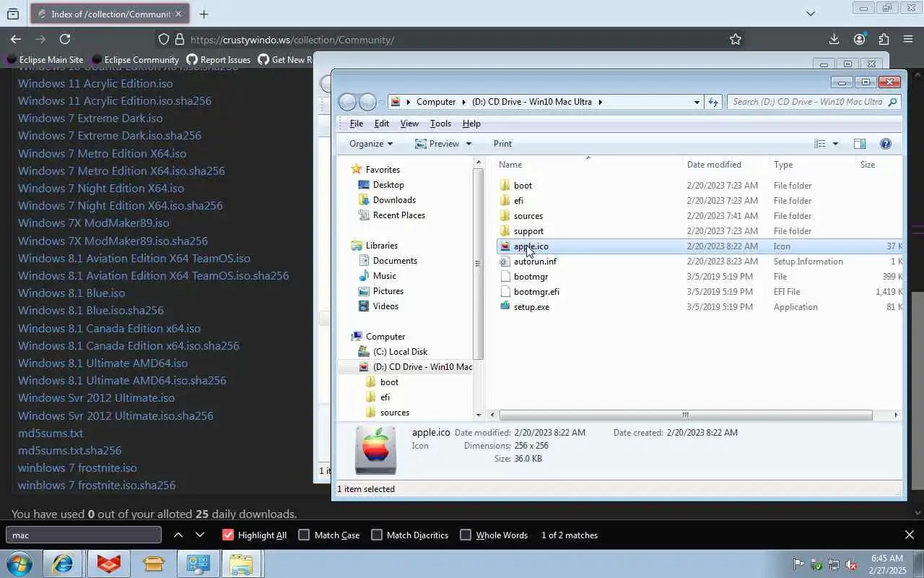Click the Explorer address bar refresh icon

(713, 102)
